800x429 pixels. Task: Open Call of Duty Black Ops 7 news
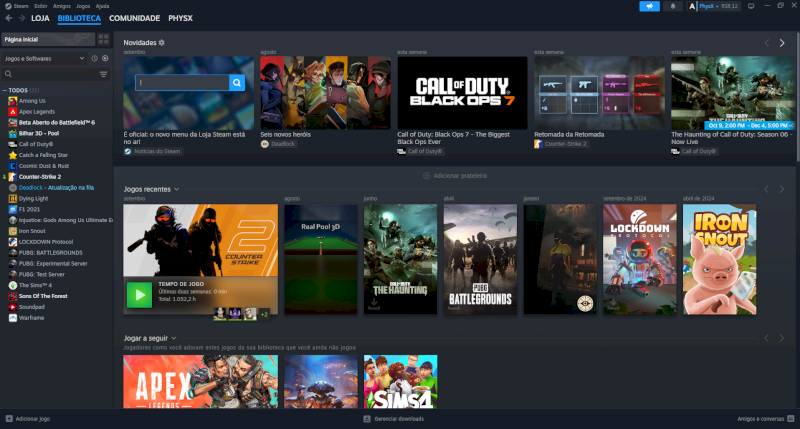pos(462,93)
